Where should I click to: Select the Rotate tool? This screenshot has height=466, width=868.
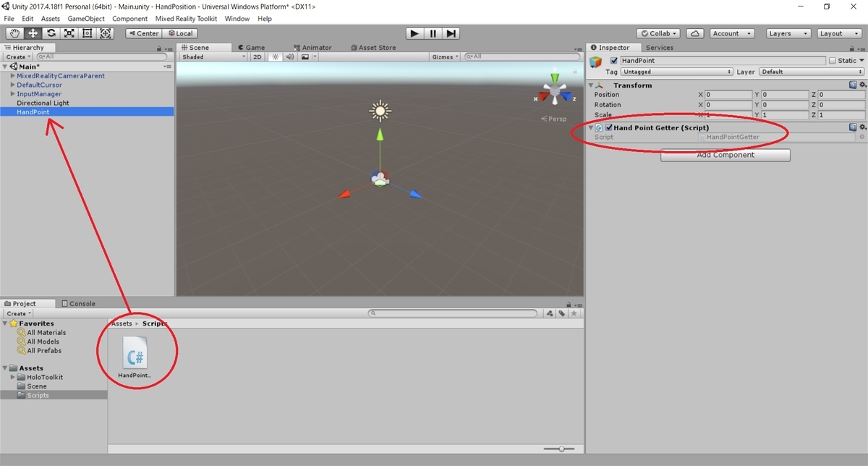coord(51,33)
